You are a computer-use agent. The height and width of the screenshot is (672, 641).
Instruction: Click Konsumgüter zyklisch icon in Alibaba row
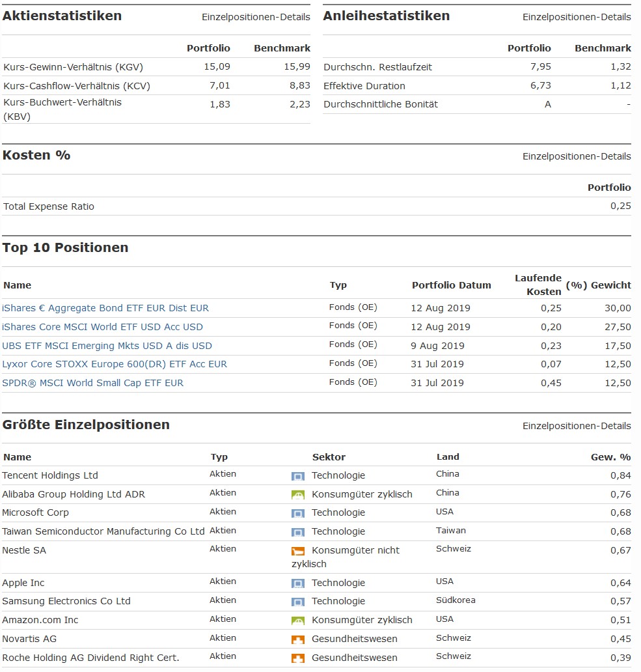point(298,495)
